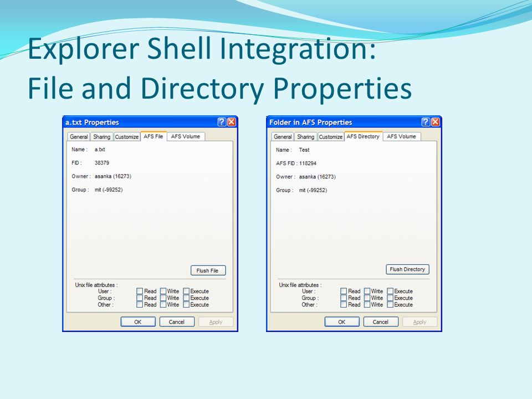532x399 pixels.
Task: Enable User Execute in a.txt Properties
Action: pos(186,291)
